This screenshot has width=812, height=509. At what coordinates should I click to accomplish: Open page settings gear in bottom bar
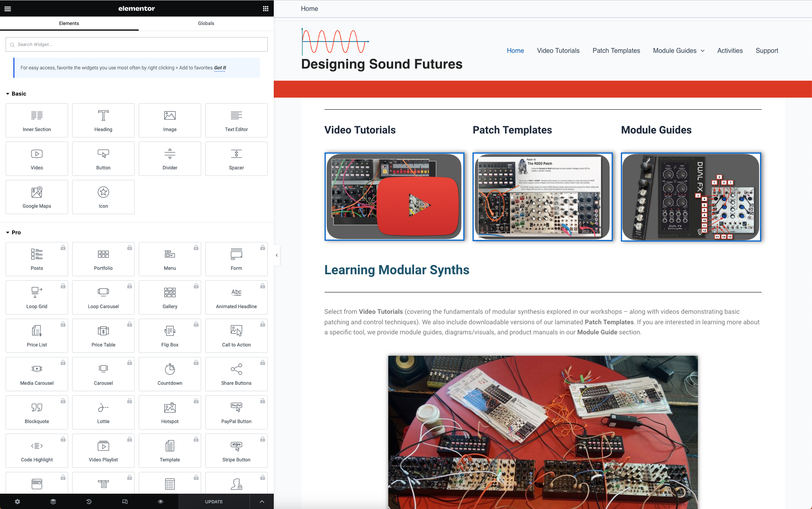pyautogui.click(x=17, y=502)
